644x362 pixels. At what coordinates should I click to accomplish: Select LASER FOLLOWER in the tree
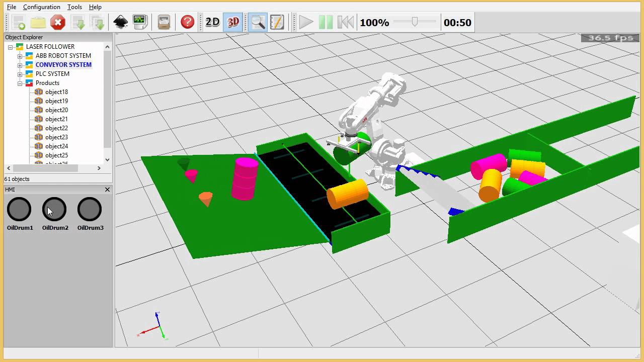tap(50, 47)
